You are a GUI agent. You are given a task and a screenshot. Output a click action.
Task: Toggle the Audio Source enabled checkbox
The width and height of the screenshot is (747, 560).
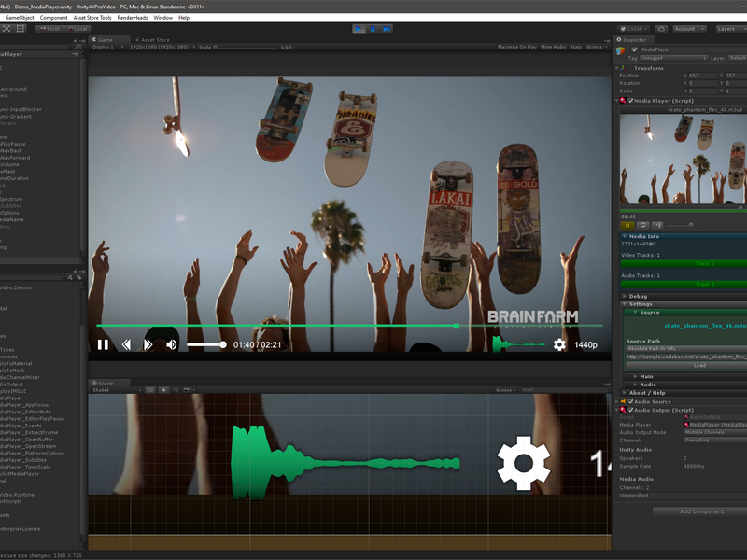point(631,402)
